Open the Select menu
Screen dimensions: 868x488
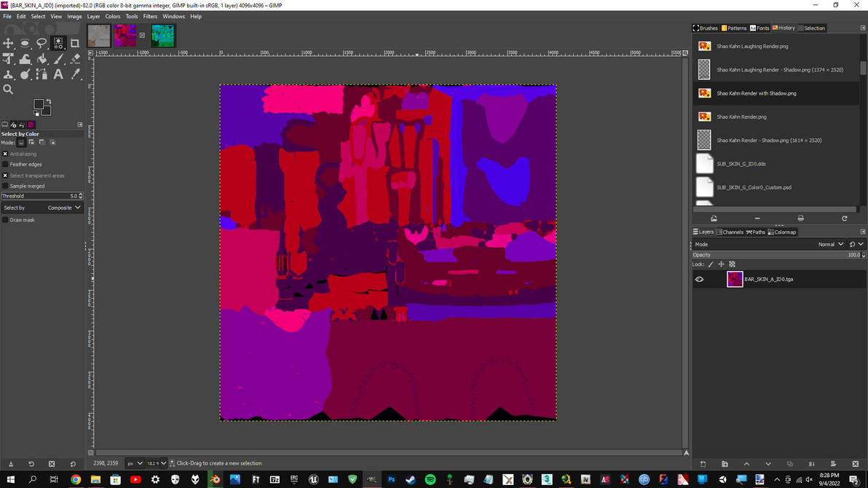pos(38,17)
